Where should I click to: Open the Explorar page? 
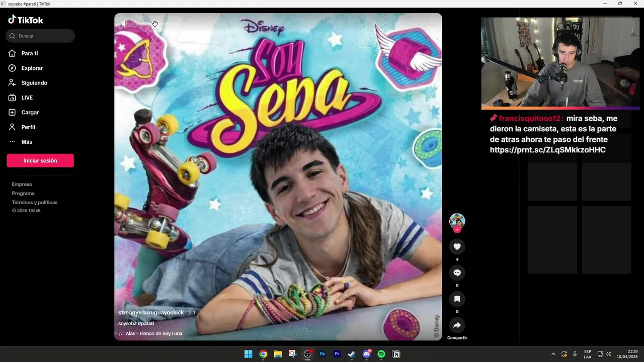click(26, 68)
